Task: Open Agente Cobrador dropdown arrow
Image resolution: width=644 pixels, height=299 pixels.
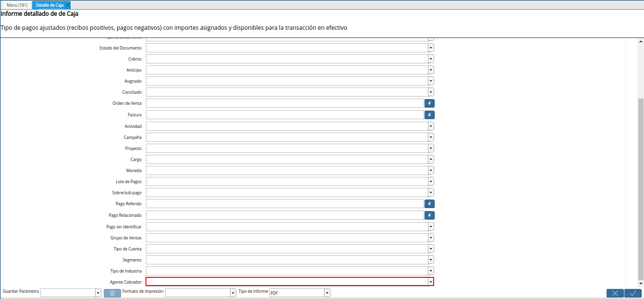Action: click(x=431, y=282)
